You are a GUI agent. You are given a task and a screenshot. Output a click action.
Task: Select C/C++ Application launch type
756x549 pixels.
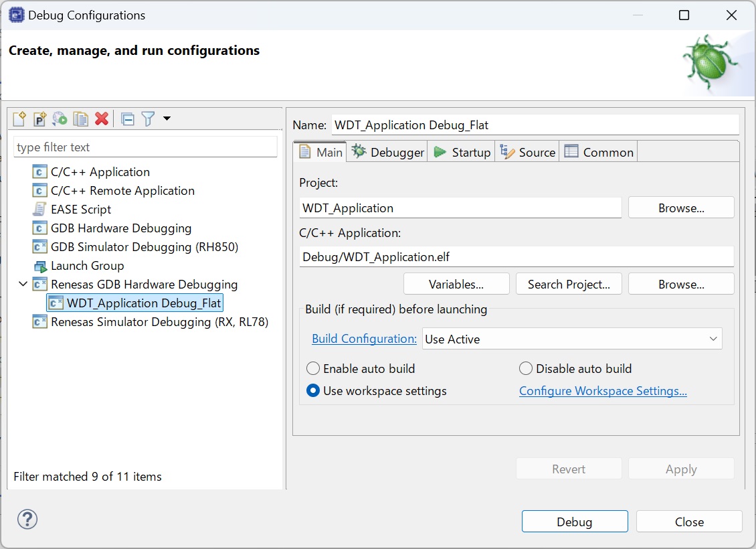pyautogui.click(x=91, y=172)
